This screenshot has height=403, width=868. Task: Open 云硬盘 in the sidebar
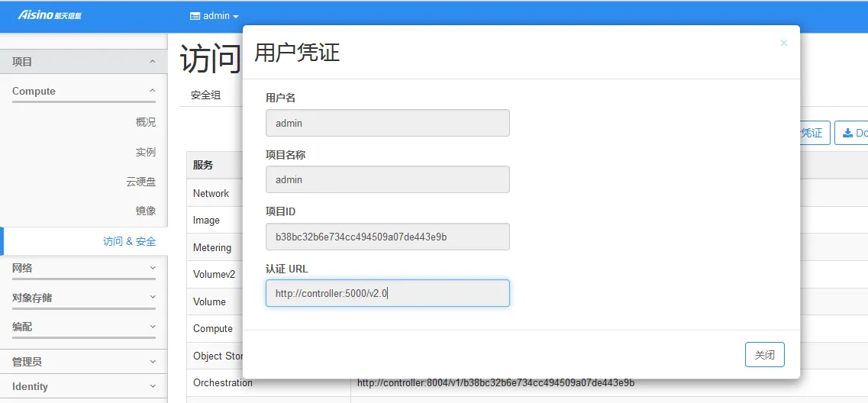141,182
